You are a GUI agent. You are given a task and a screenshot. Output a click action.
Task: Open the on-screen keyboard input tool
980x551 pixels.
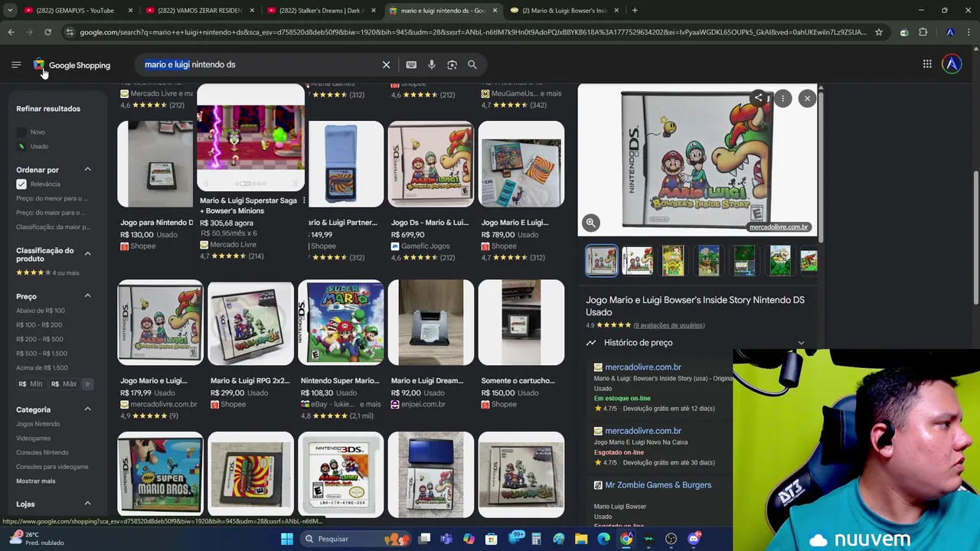tap(411, 65)
